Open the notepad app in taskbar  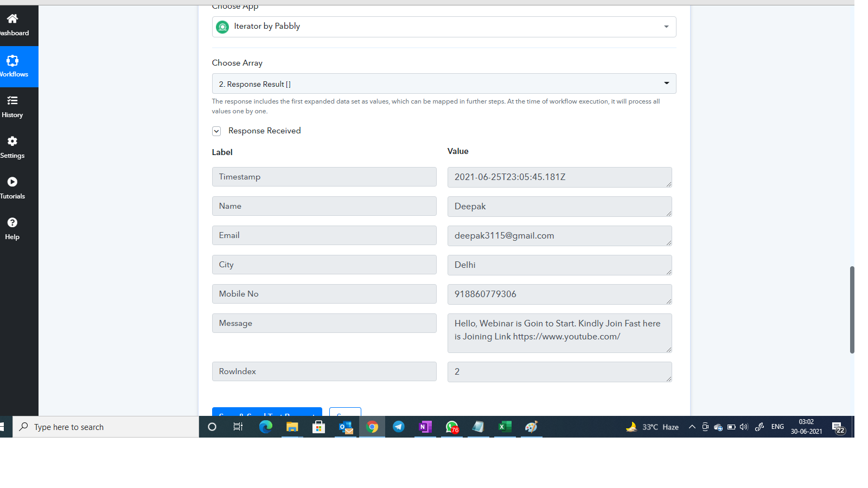click(478, 427)
